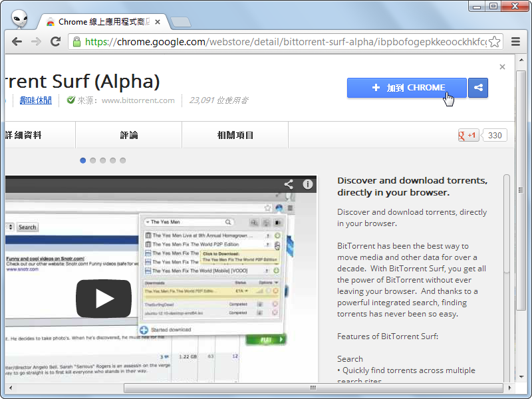The image size is (532, 399).
Task: Click the Discover and download torrents heading
Action: coord(412,186)
